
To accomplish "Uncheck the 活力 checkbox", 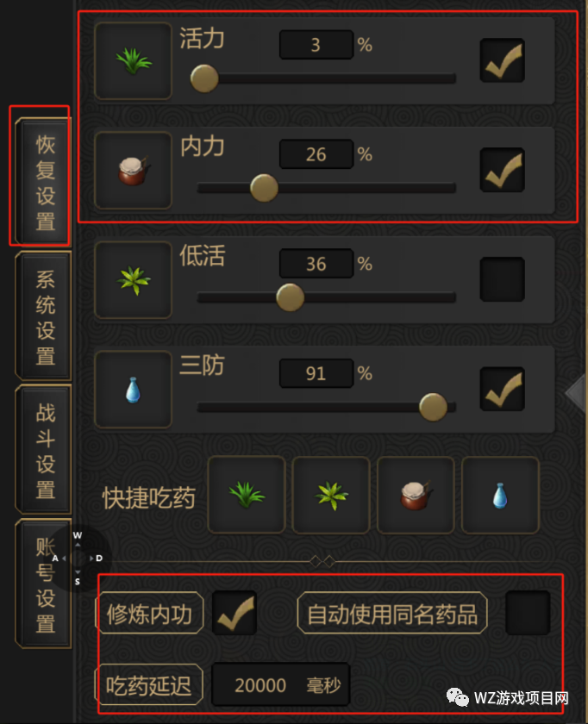I will coord(502,60).
